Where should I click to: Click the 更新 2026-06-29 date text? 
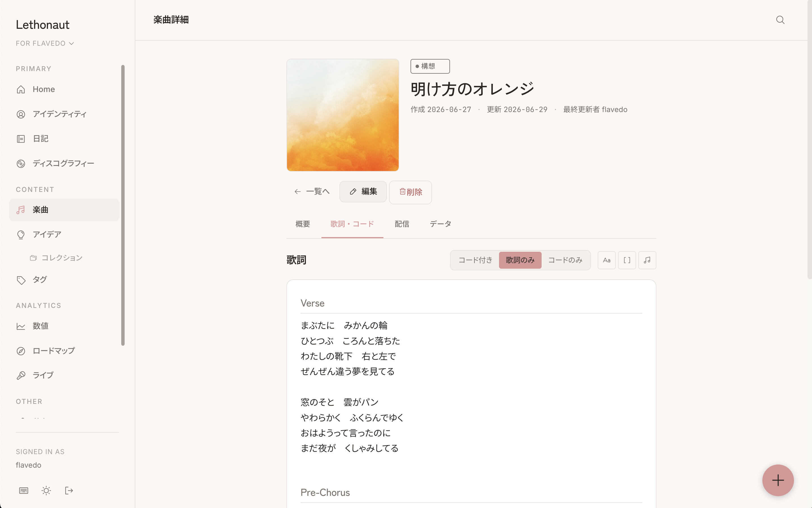pyautogui.click(x=517, y=110)
